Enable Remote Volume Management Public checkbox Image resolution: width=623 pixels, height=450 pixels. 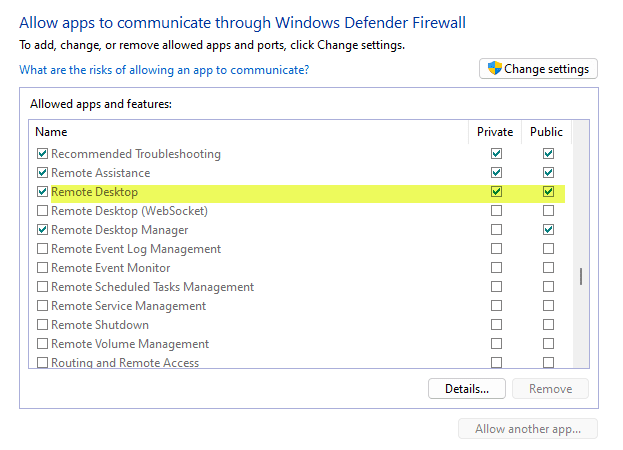tap(548, 344)
